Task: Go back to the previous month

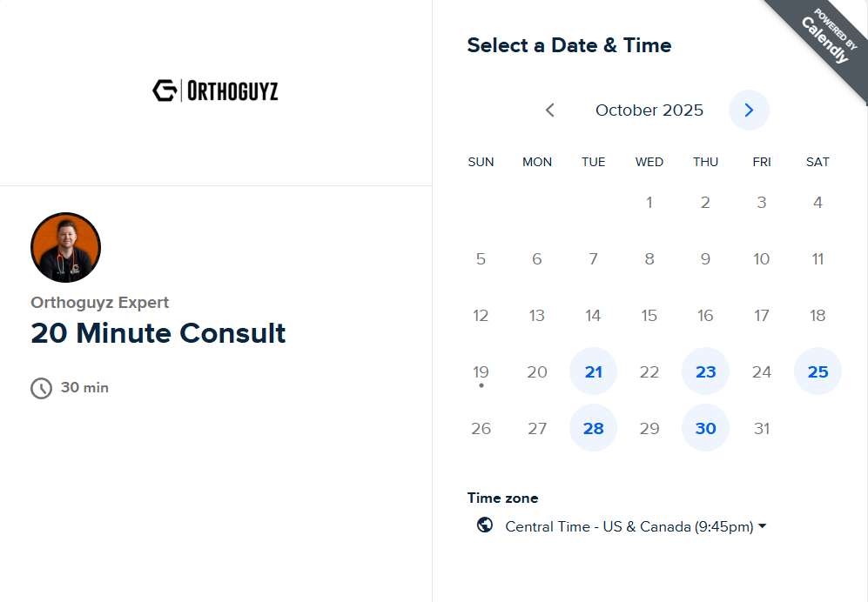Action: click(x=550, y=110)
